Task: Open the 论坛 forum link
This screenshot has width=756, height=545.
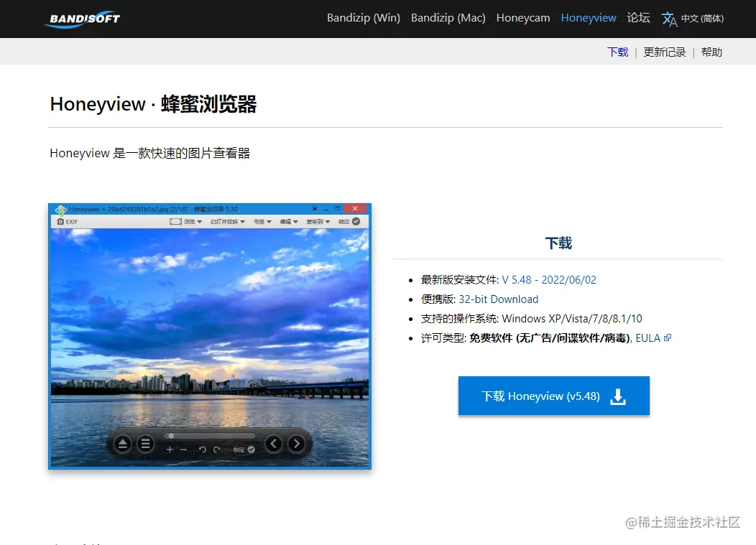Action: coord(638,18)
